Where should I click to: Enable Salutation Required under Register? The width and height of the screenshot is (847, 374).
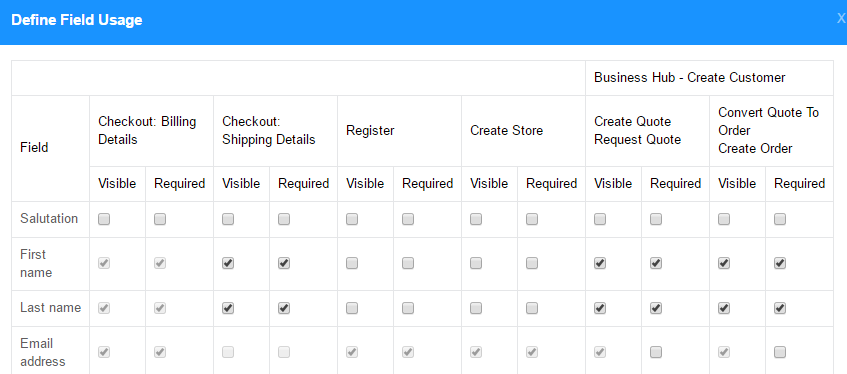tap(408, 219)
